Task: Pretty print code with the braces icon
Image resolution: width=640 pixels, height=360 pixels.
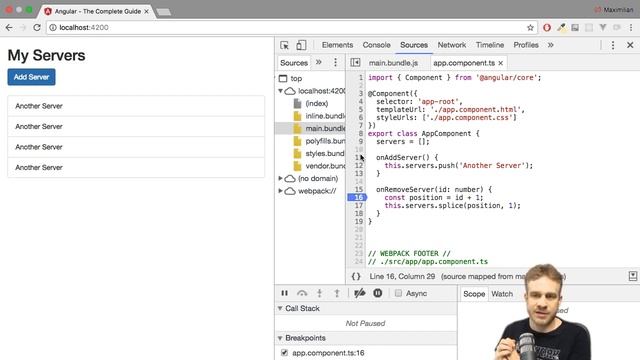Action: (x=356, y=276)
